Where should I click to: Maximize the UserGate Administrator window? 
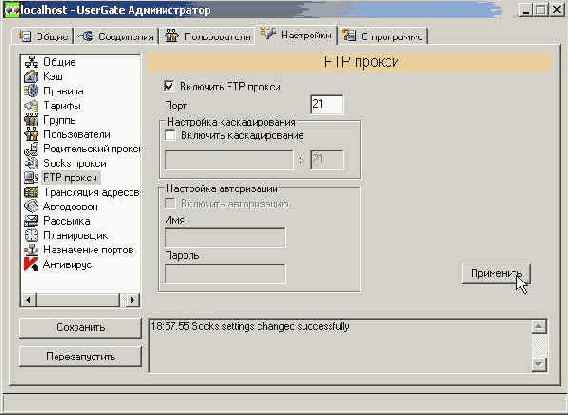point(540,10)
